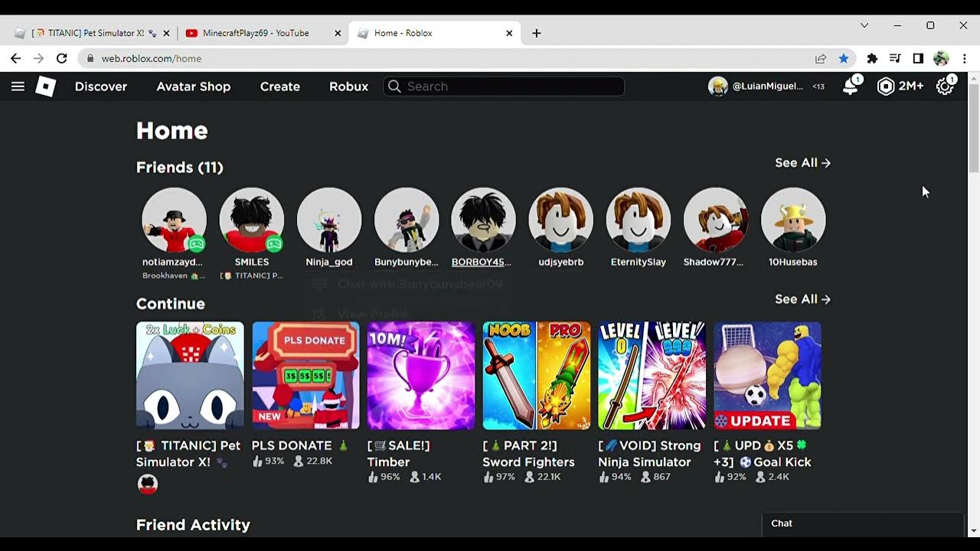The image size is (980, 551).
Task: Open Chrome extensions puzzle icon
Action: pos(872,58)
